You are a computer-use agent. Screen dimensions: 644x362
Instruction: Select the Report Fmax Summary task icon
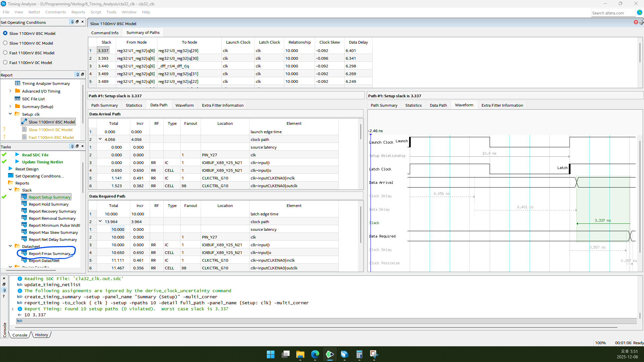24,253
